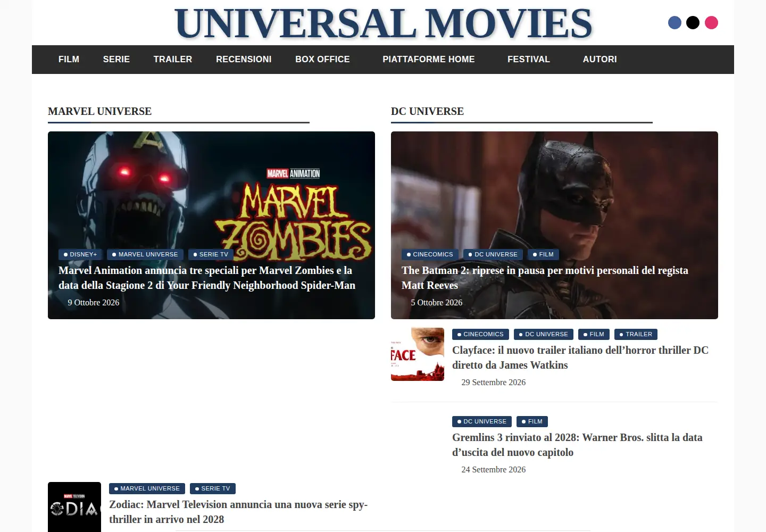Click date 9 Ottobre 2026
The image size is (766, 532).
pyautogui.click(x=94, y=303)
